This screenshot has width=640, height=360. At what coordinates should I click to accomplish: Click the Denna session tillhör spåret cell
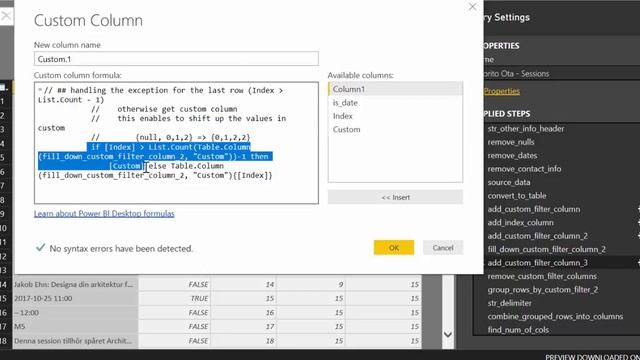click(x=75, y=340)
